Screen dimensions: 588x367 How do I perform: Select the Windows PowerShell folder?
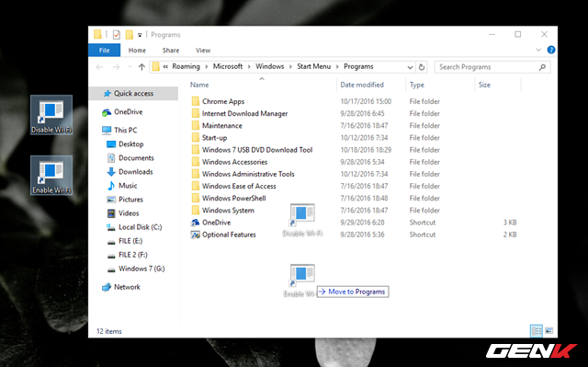point(233,198)
